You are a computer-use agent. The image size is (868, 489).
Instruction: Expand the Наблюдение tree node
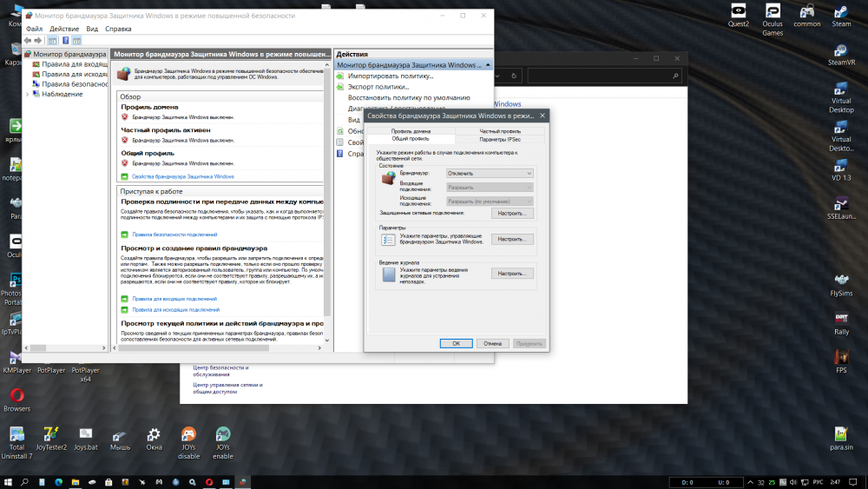pyautogui.click(x=27, y=94)
